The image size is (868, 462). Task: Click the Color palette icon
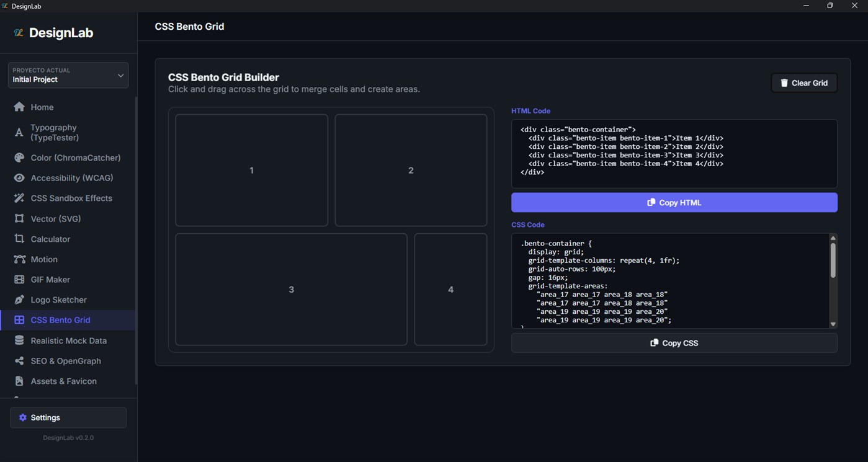(x=19, y=158)
